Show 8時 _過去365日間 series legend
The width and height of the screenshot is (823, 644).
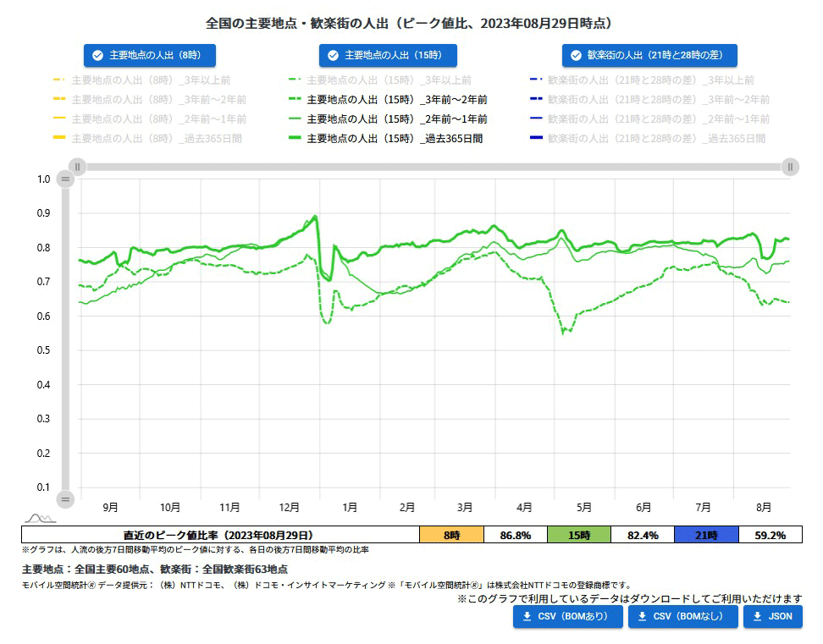coord(147,139)
